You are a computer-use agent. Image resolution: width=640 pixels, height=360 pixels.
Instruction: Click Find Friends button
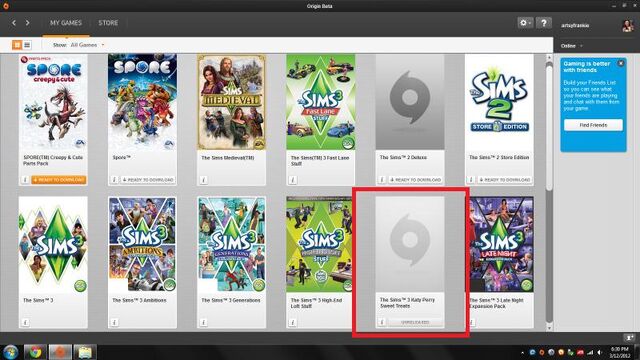[x=593, y=125]
